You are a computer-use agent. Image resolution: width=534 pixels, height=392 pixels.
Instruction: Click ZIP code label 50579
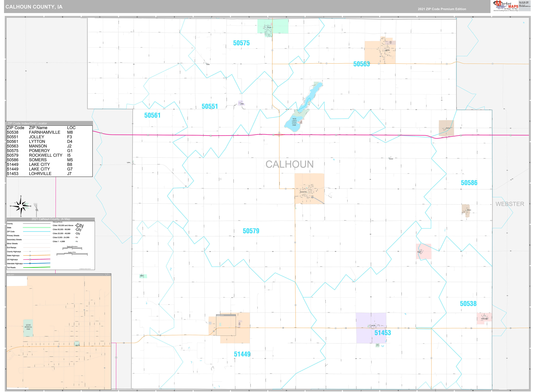(251, 231)
